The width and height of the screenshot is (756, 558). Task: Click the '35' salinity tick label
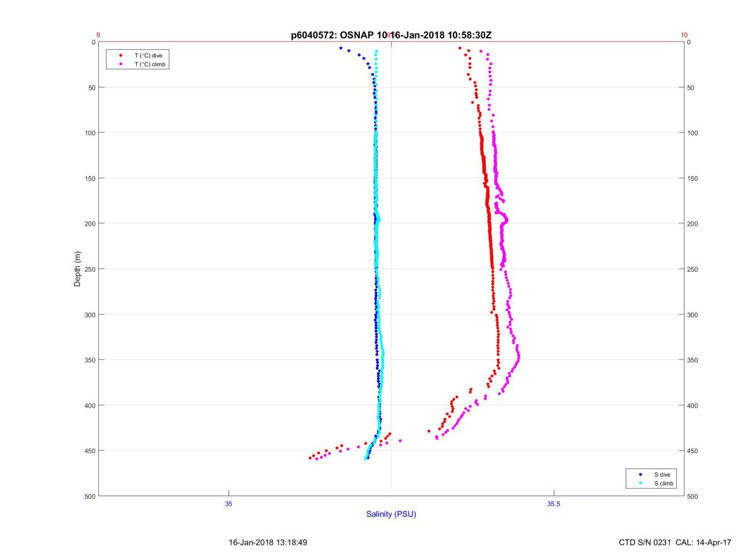tap(229, 503)
